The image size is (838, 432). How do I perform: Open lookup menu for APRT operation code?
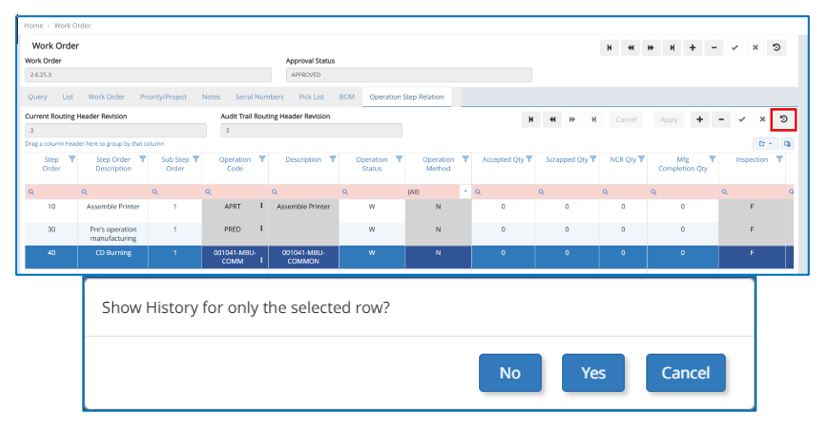[x=262, y=207]
